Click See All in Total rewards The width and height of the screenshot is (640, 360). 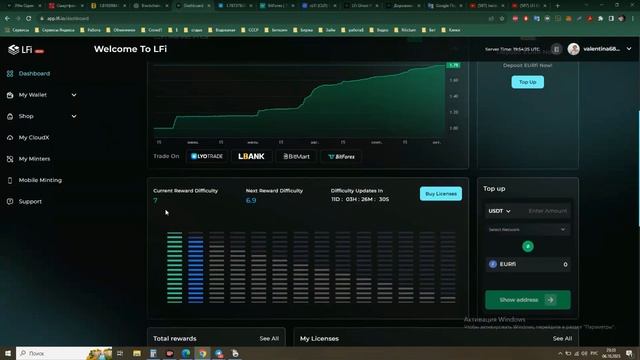point(269,338)
